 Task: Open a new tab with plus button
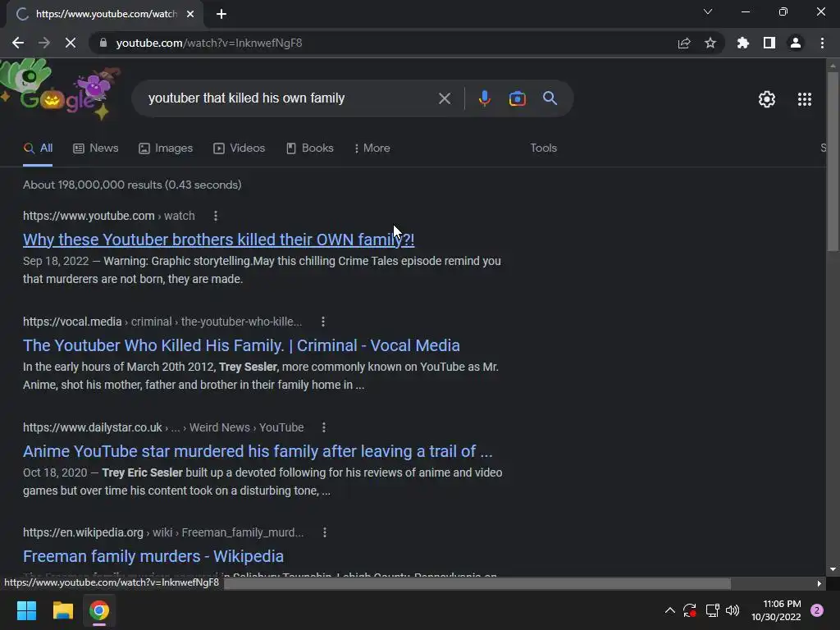point(221,14)
